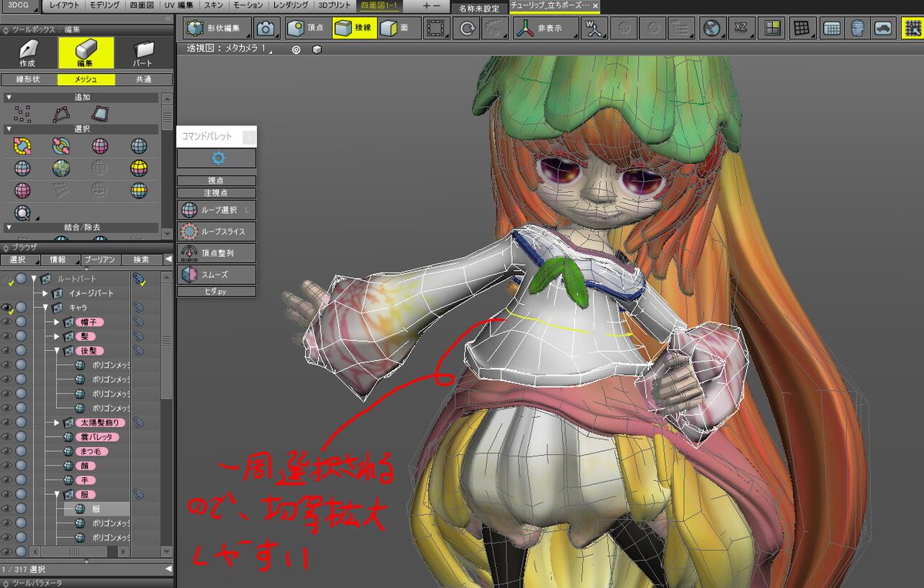Switch to the レイアウト tab
The image size is (924, 588).
pyautogui.click(x=63, y=5)
